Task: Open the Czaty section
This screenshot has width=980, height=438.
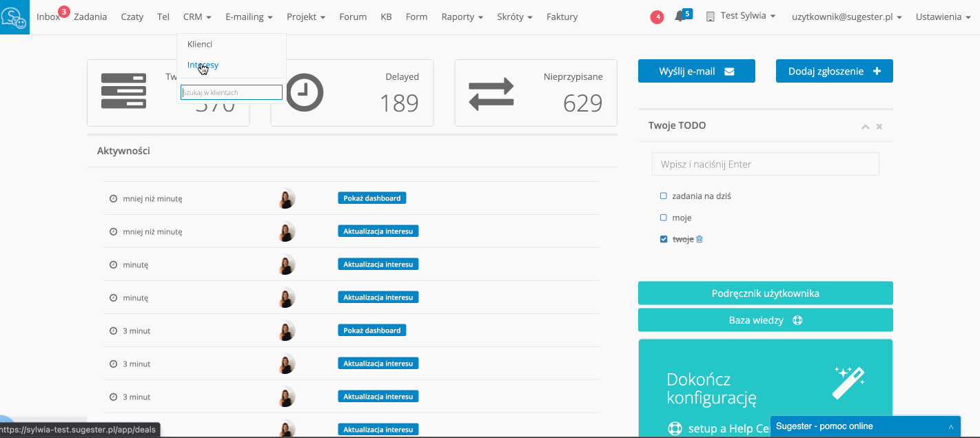Action: point(132,17)
